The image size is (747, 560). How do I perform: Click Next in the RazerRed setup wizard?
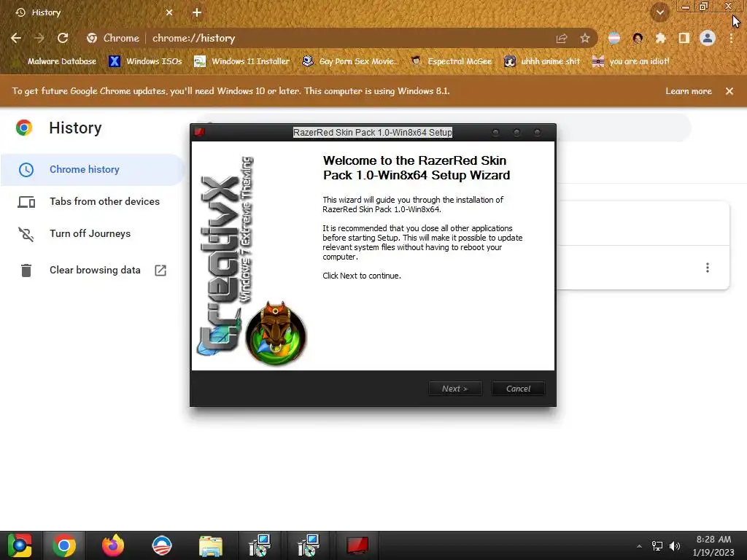tap(455, 389)
